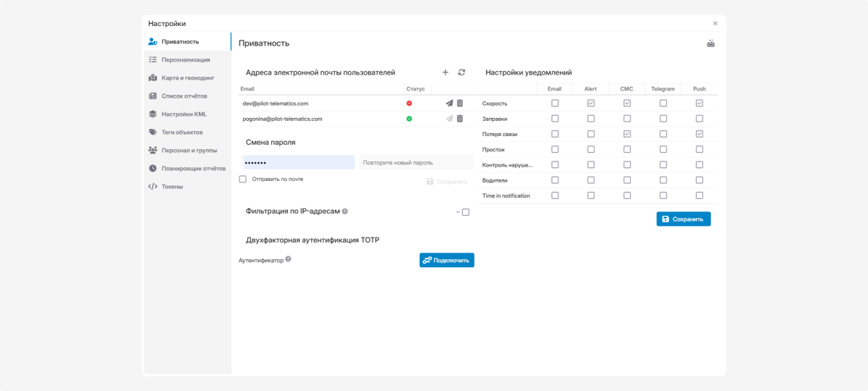This screenshot has height=391, width=868.
Task: Switch to Карта и геокодинг section
Action: click(x=187, y=77)
